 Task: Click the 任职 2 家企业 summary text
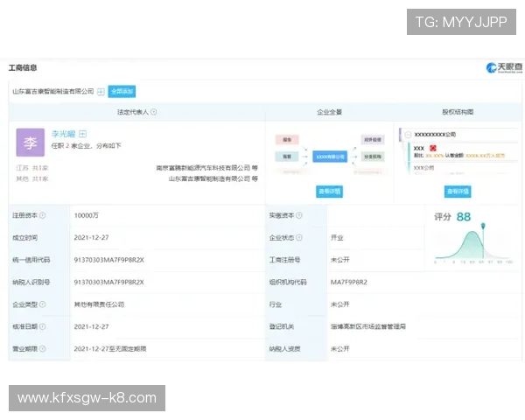86,146
